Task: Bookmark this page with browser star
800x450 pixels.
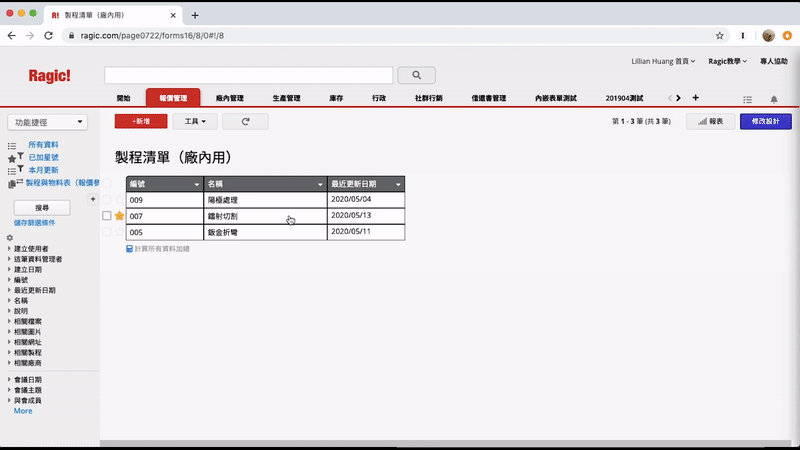Action: coord(720,35)
